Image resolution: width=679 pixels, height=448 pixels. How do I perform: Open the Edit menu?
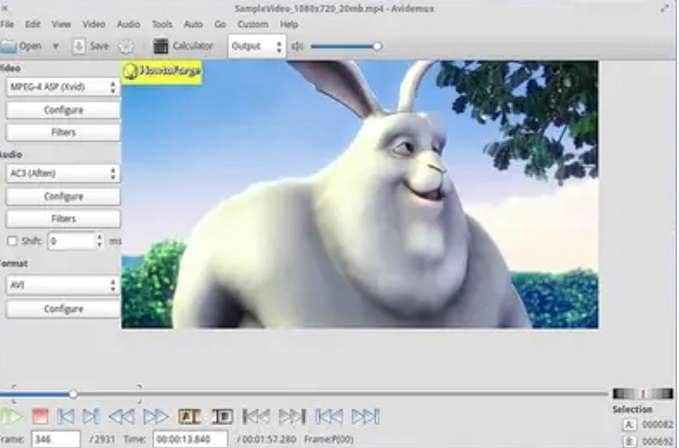pos(32,24)
